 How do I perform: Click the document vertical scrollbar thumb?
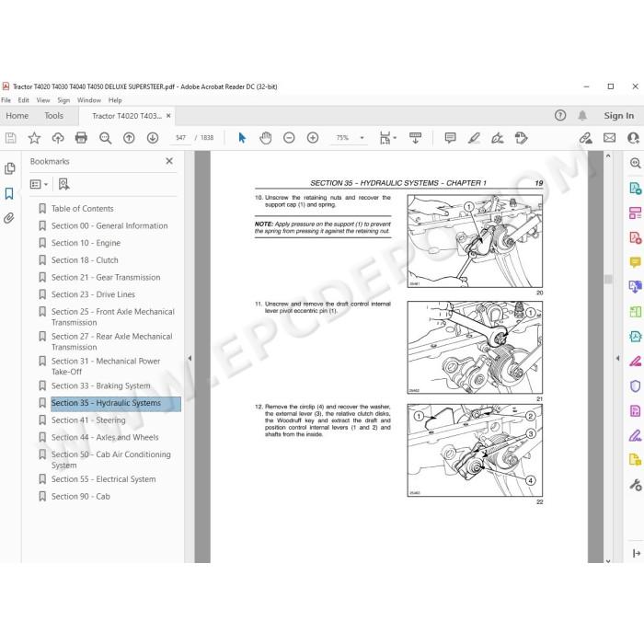coord(608,280)
